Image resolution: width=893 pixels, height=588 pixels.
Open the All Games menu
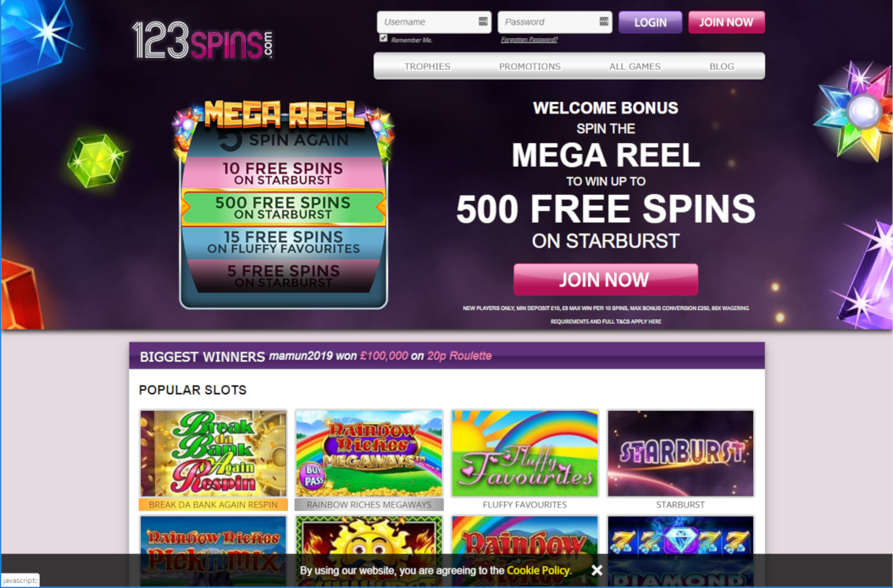tap(635, 67)
